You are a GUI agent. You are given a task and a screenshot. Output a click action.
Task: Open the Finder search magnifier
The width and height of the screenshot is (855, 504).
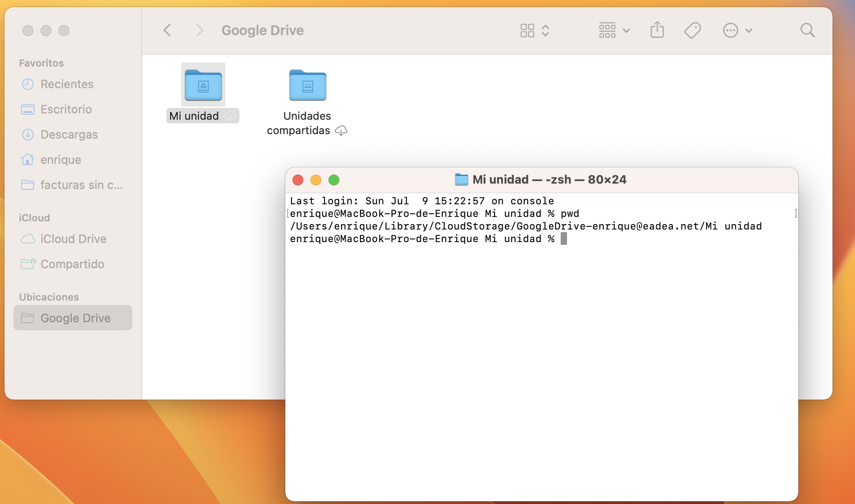(807, 30)
